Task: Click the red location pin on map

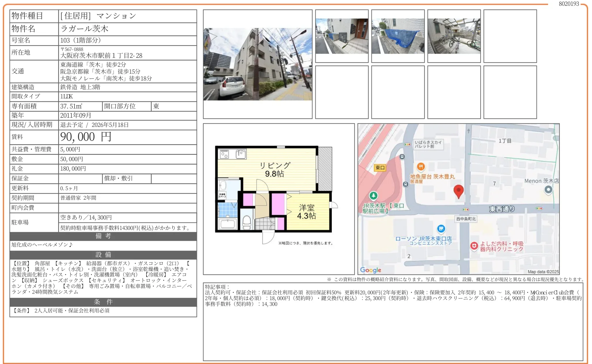Action: coord(458,191)
